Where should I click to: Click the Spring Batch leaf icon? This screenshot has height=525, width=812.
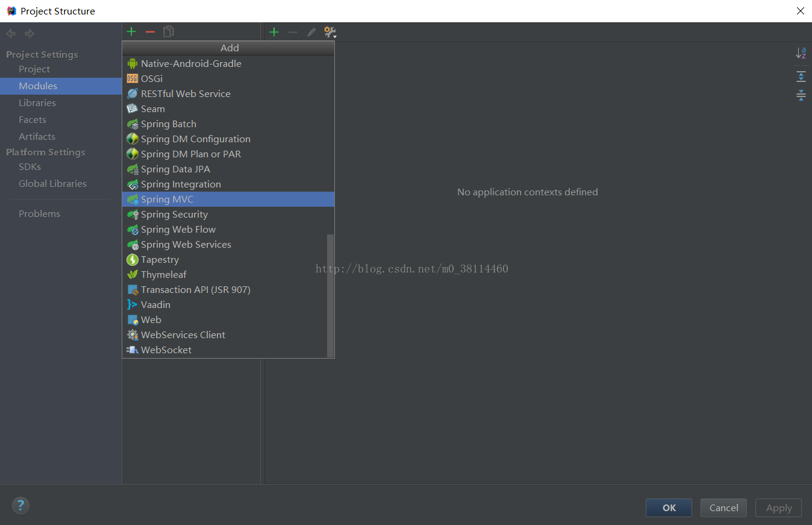click(133, 124)
